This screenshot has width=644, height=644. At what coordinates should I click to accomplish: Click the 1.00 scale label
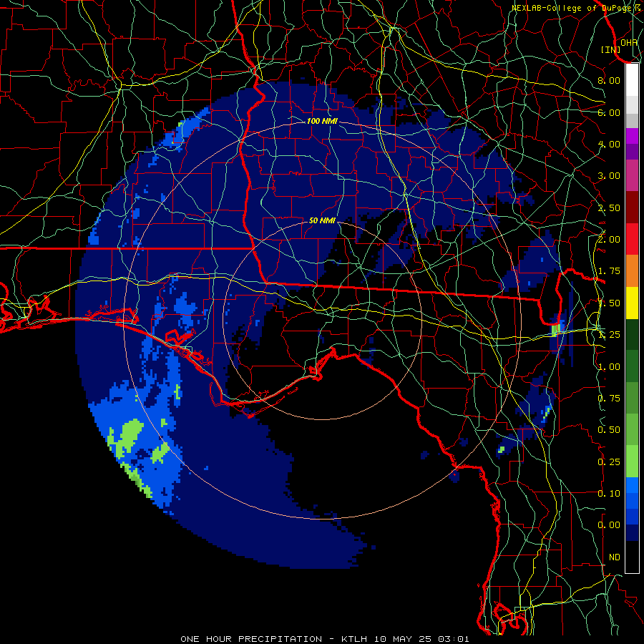point(609,367)
